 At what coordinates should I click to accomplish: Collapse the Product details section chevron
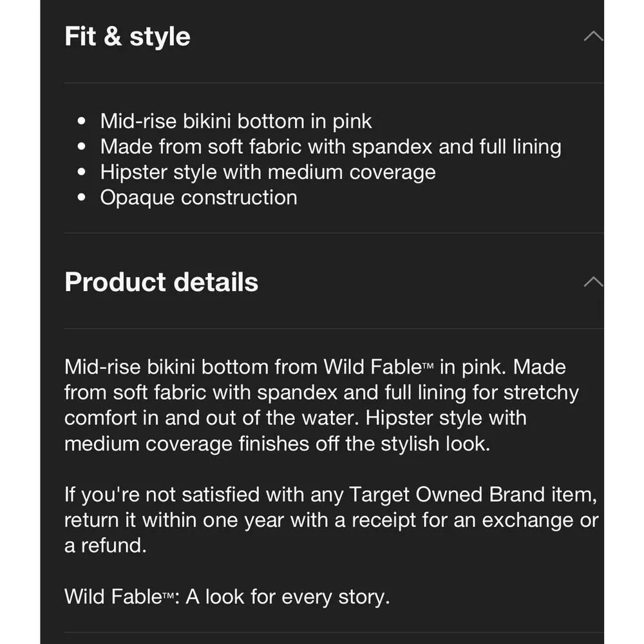(x=592, y=281)
